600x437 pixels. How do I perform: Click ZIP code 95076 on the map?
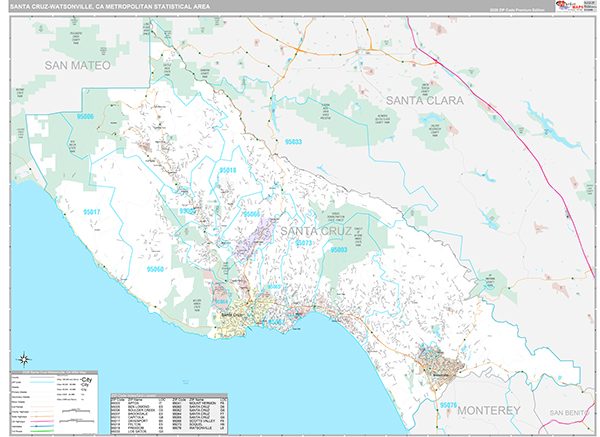coord(449,404)
